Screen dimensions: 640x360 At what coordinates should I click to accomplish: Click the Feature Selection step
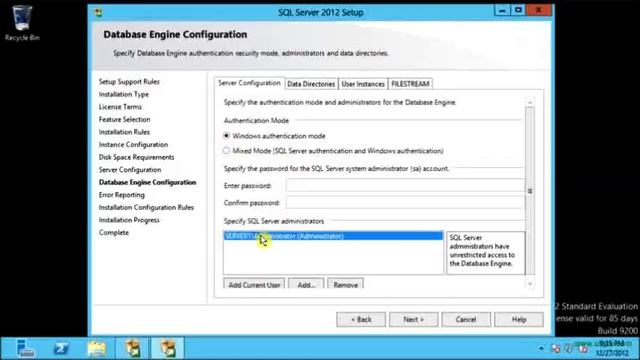(x=124, y=120)
